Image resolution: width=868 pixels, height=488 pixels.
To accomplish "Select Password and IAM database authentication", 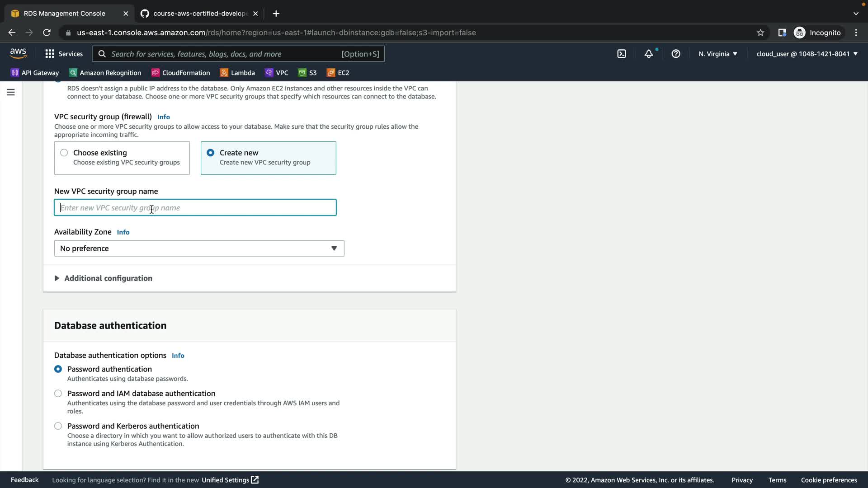I will pos(58,394).
